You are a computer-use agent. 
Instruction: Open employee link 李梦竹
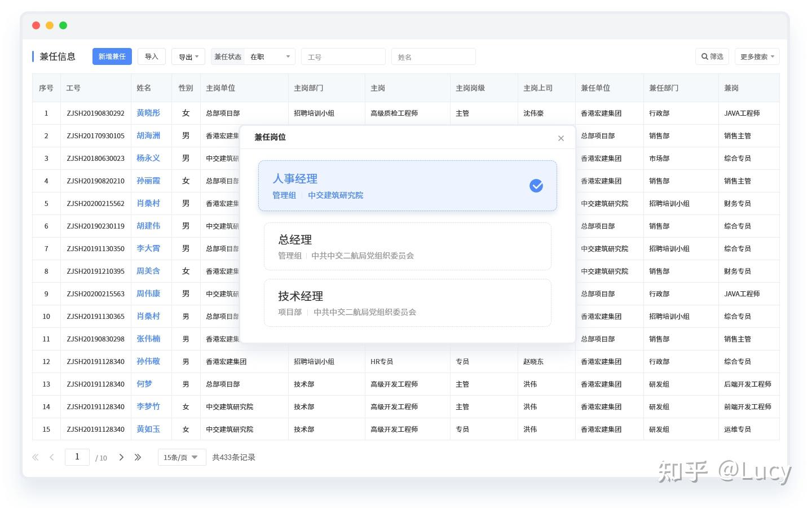coord(148,406)
